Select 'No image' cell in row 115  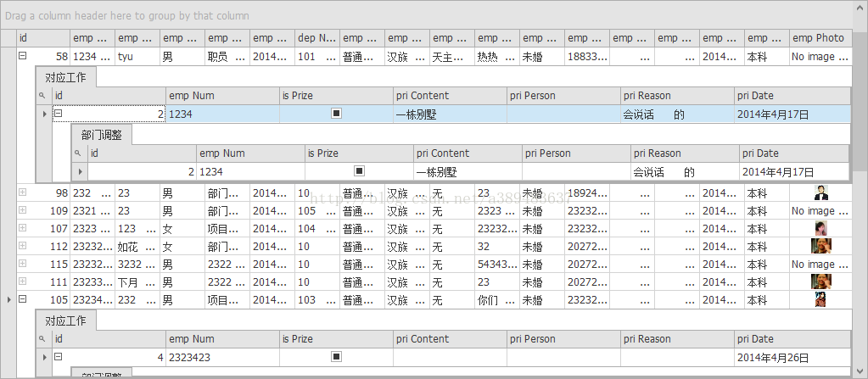[x=820, y=264]
